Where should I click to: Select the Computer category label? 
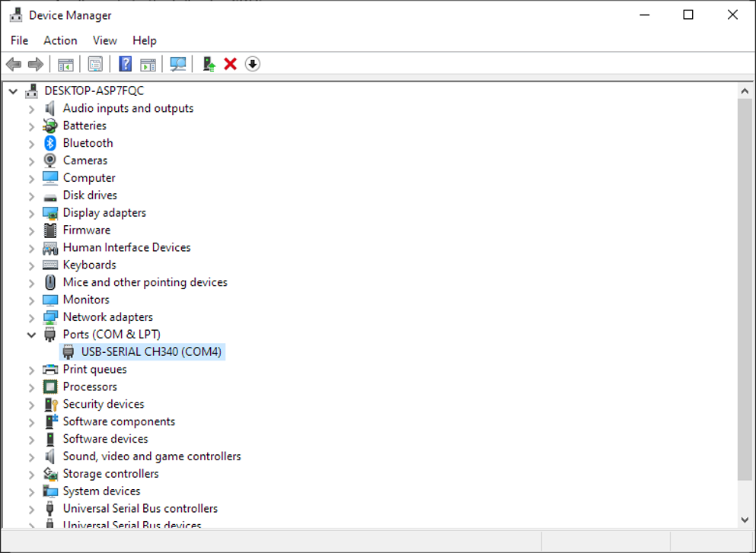tap(89, 178)
